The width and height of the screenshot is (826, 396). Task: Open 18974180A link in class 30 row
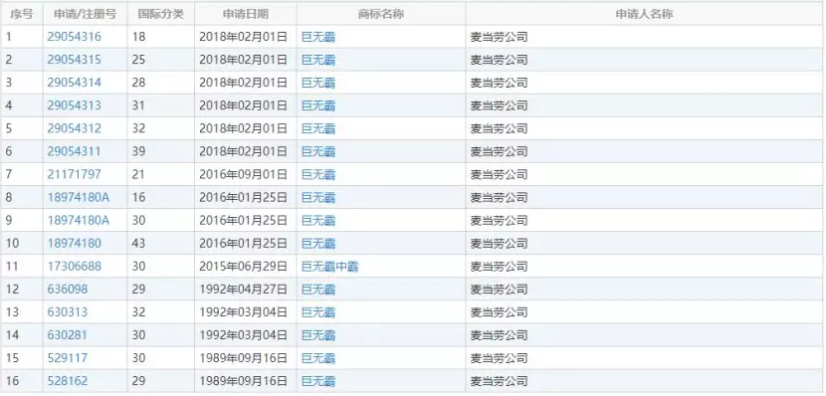pyautogui.click(x=78, y=220)
